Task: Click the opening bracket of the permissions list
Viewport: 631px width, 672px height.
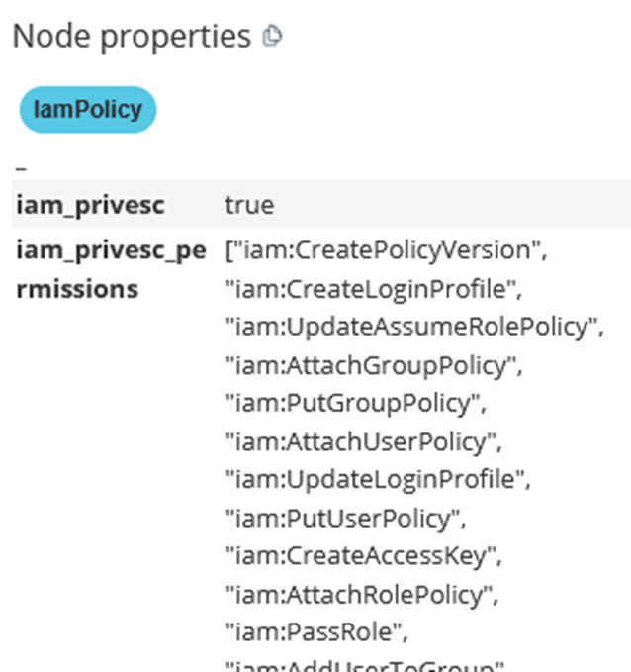Action: pyautogui.click(x=229, y=251)
